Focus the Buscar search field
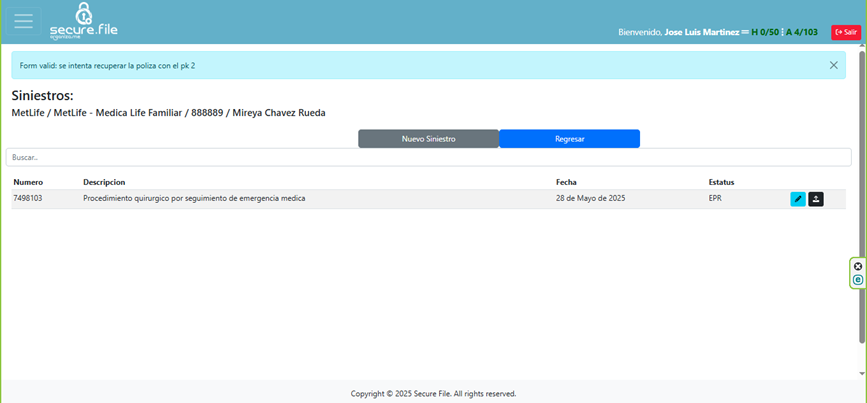The width and height of the screenshot is (867, 403). 428,158
